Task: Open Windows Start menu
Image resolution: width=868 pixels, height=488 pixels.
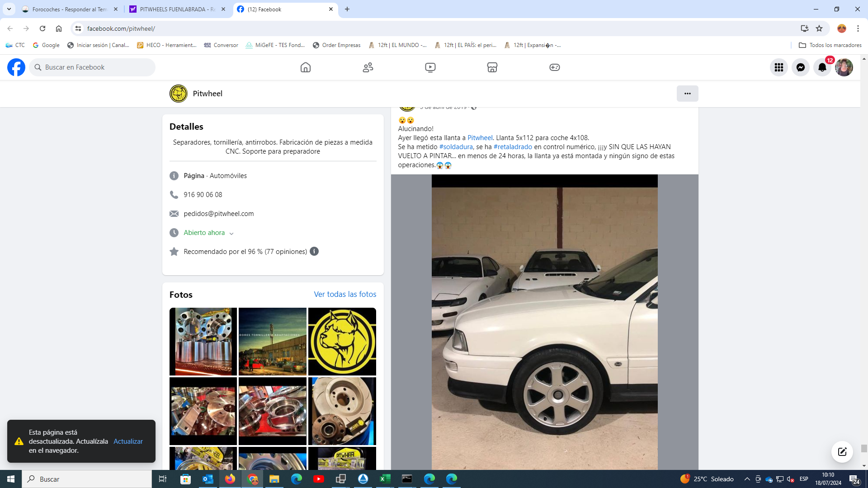Action: click(11, 479)
